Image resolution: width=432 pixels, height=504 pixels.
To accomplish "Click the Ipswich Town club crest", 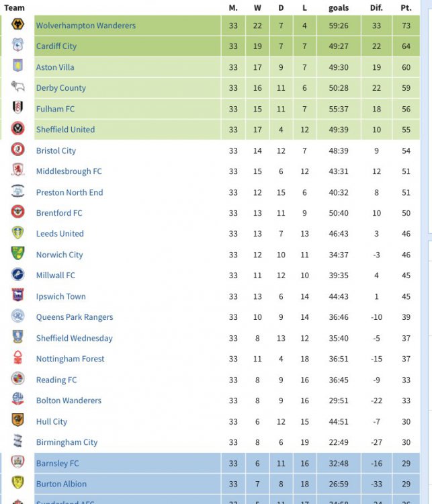I will pos(18,296).
